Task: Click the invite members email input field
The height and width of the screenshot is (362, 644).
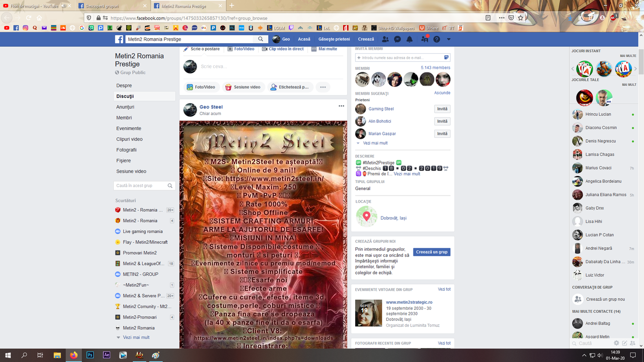Action: [x=403, y=58]
